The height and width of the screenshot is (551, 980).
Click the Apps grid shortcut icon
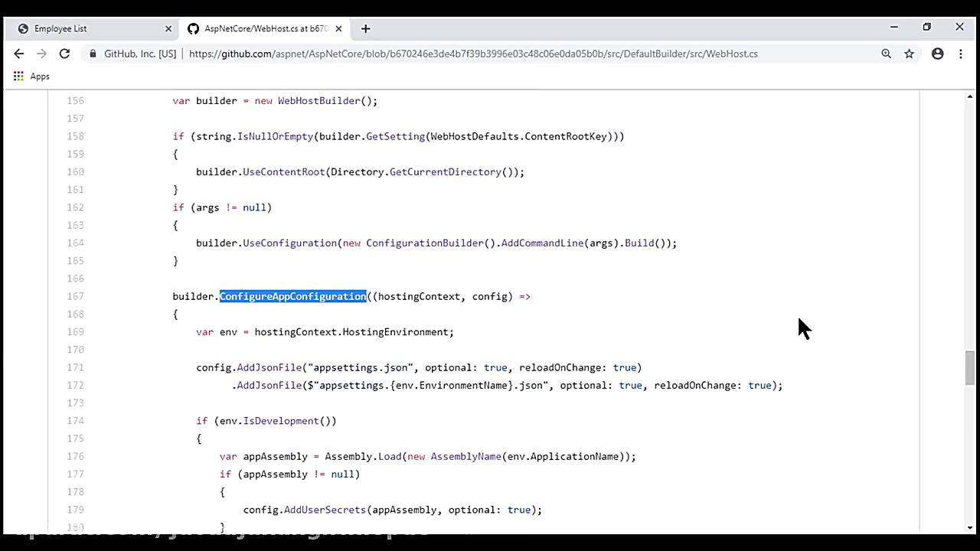coord(18,76)
